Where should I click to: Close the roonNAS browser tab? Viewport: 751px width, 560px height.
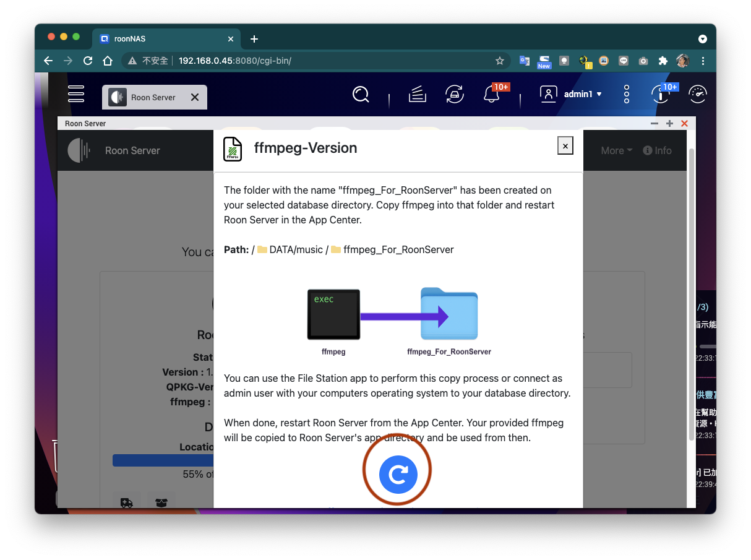point(231,39)
